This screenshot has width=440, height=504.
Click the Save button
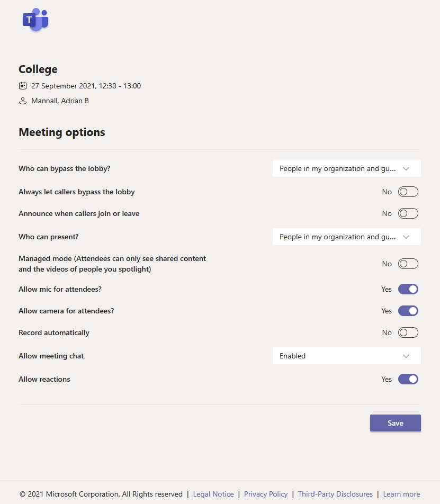pyautogui.click(x=395, y=423)
